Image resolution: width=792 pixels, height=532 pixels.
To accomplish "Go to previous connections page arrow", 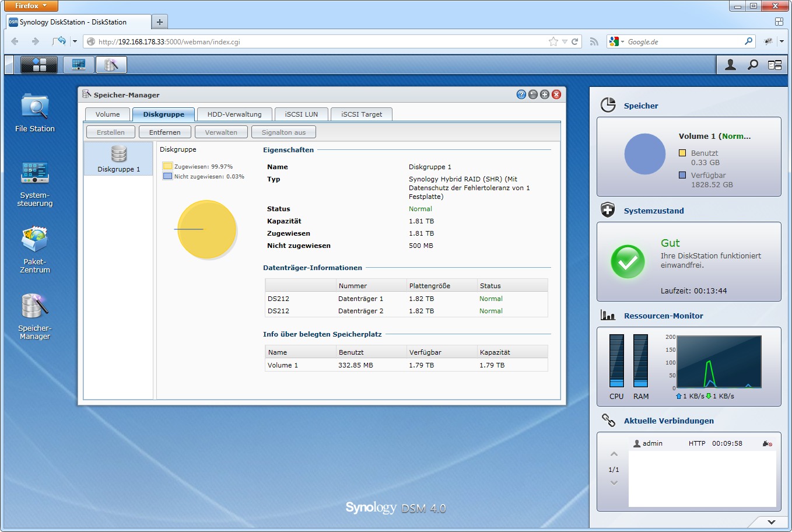I will pos(614,454).
